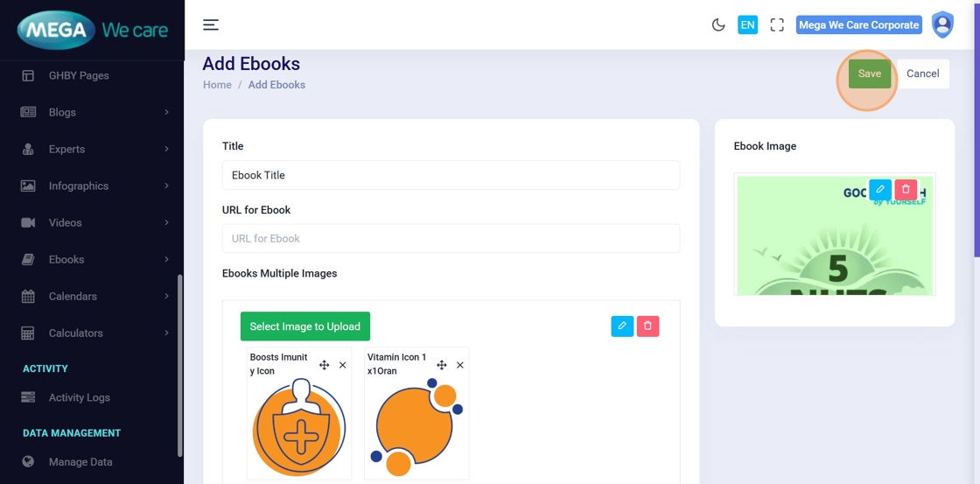
Task: Delete the Ebook Image with trash icon
Action: coord(906,189)
